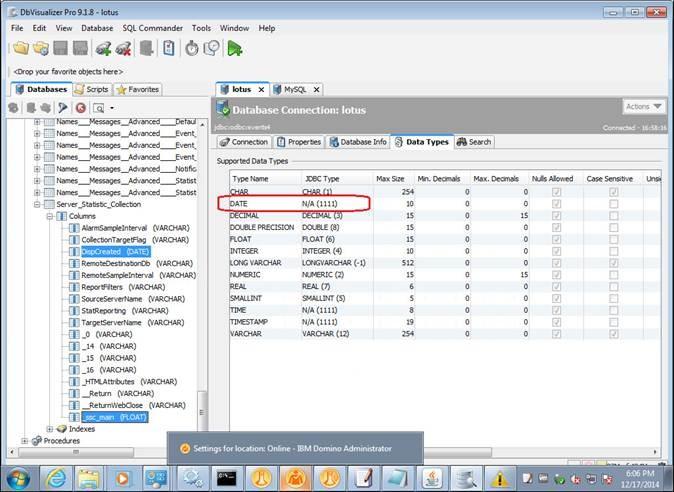Image resolution: width=674 pixels, height=492 pixels.
Task: Click the search magnifier icon in Databases panel
Action: point(99,108)
